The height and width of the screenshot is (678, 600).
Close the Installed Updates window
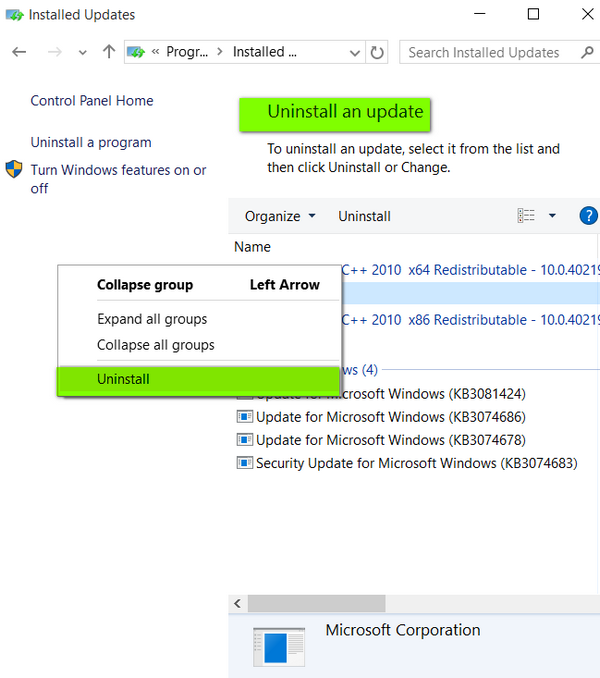pyautogui.click(x=587, y=14)
